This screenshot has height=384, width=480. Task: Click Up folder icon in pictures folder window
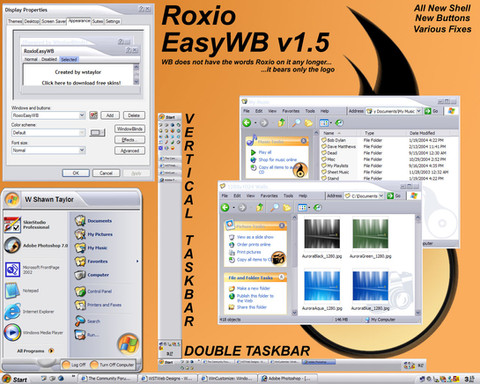(260, 207)
